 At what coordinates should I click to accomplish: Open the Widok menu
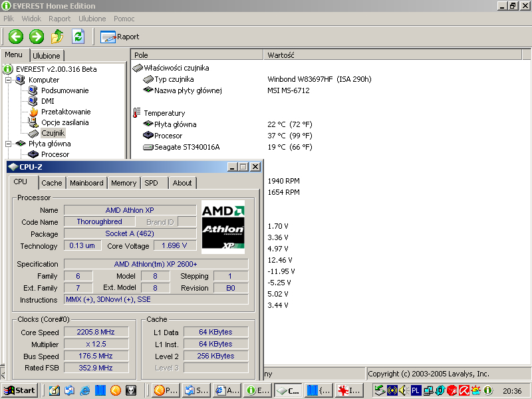click(31, 19)
